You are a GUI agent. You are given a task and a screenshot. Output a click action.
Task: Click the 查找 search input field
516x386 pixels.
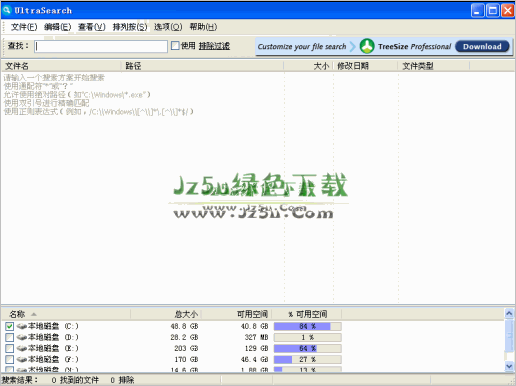[101, 46]
